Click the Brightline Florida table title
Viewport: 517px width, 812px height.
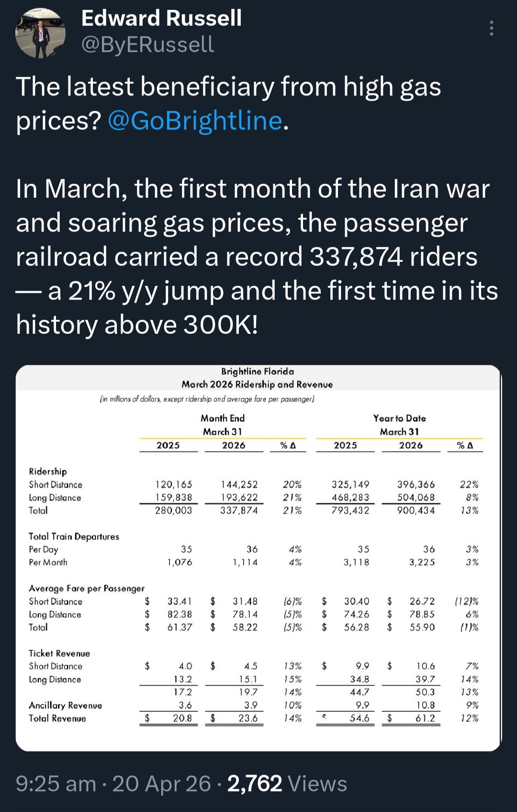coord(257,371)
